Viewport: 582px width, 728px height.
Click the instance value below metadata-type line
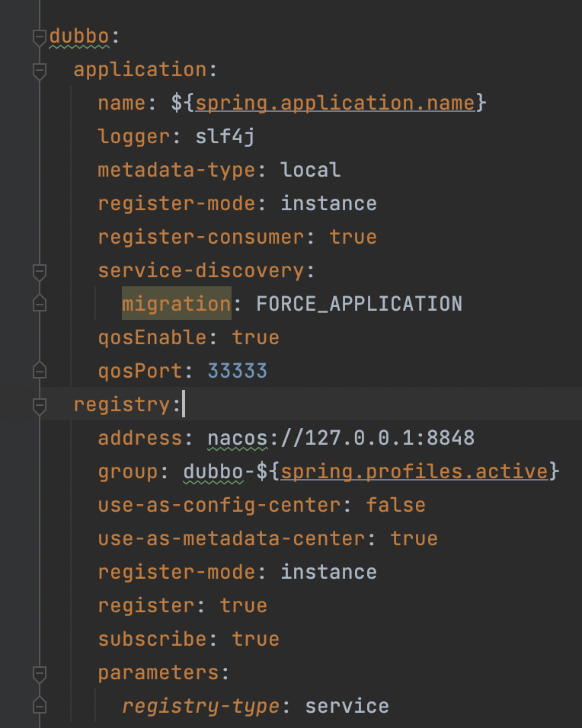[328, 203]
